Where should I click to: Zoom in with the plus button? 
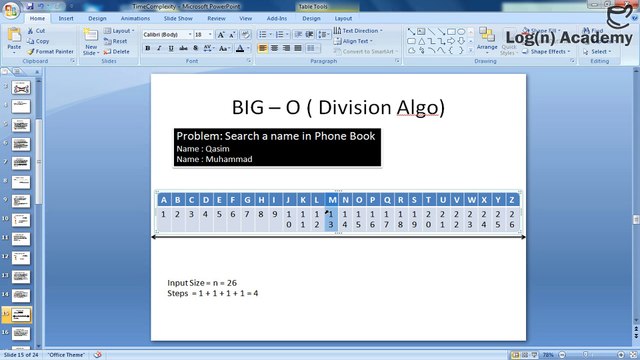[x=621, y=355]
